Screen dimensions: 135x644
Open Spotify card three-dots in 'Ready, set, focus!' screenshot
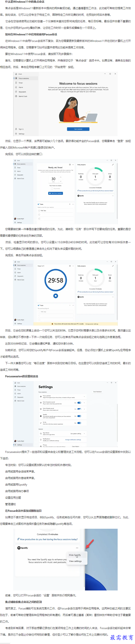[x=113, y=196]
